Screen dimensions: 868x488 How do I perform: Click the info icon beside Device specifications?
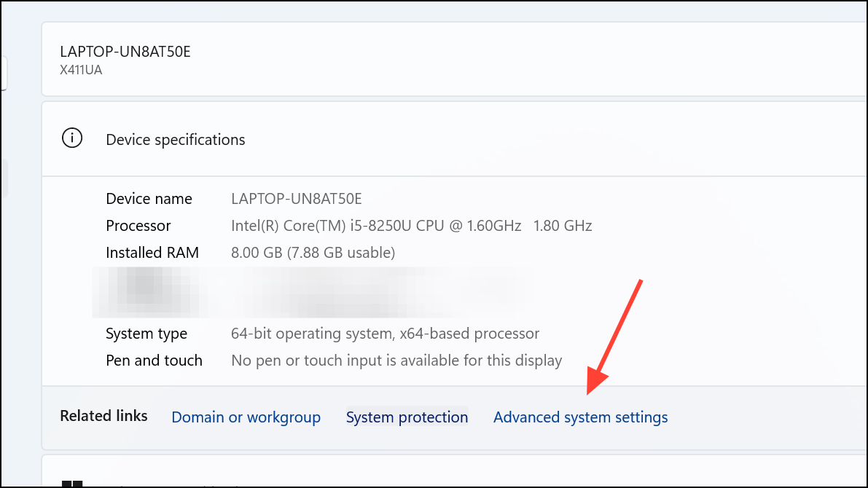click(71, 138)
